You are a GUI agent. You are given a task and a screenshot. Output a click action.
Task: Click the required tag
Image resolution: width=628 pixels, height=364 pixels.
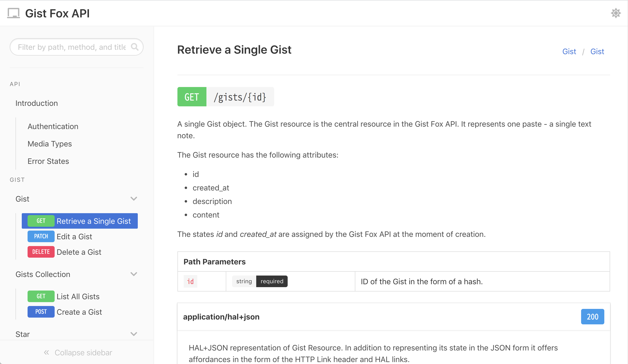click(272, 281)
